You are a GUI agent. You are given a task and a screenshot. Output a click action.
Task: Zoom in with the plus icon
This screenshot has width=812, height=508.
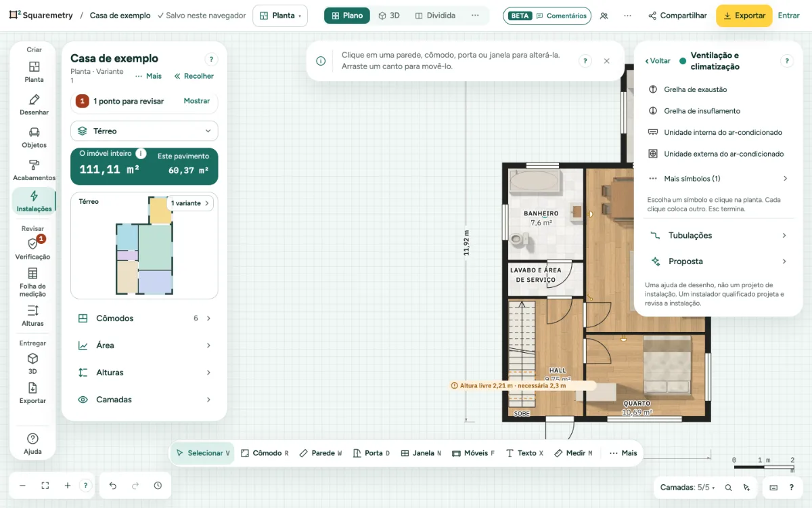(68, 486)
